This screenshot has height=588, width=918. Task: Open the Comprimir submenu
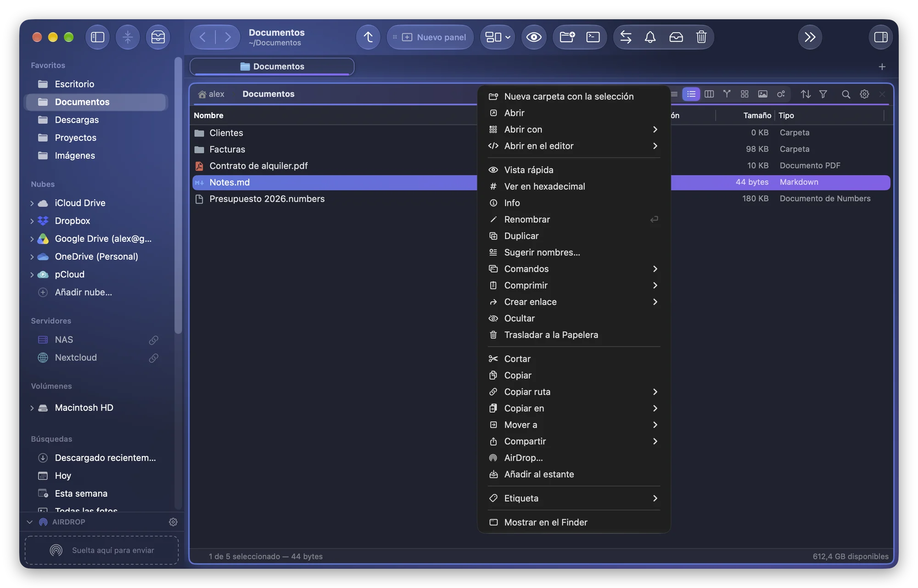[x=574, y=286]
